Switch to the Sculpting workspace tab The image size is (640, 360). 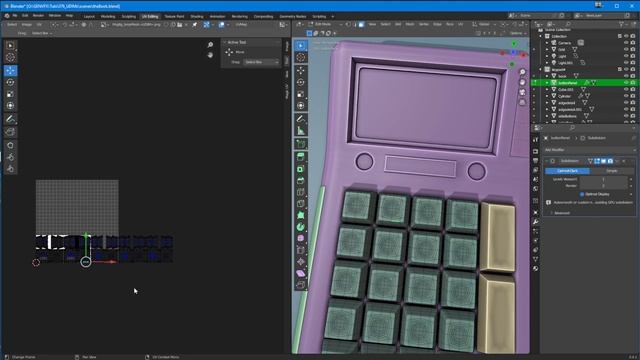pos(129,16)
